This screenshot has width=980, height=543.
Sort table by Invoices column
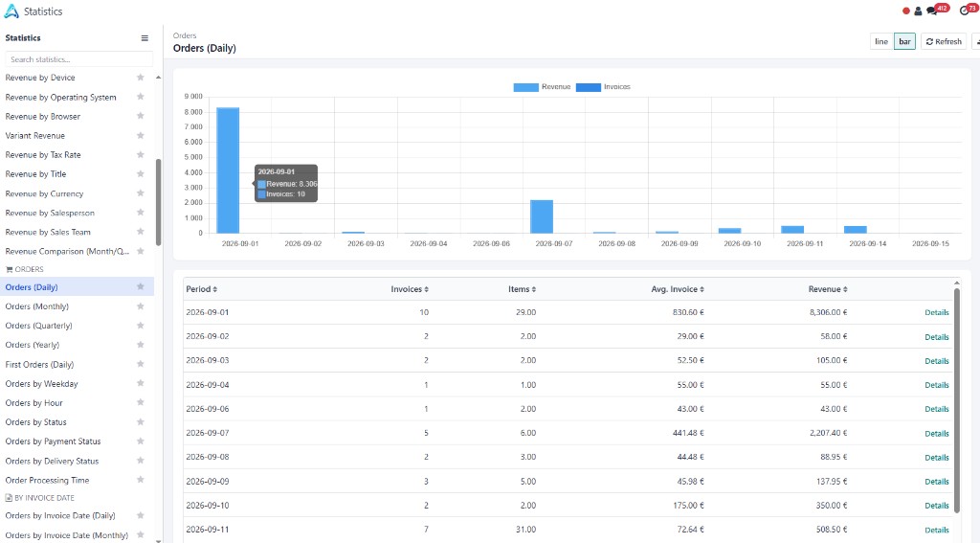point(410,289)
